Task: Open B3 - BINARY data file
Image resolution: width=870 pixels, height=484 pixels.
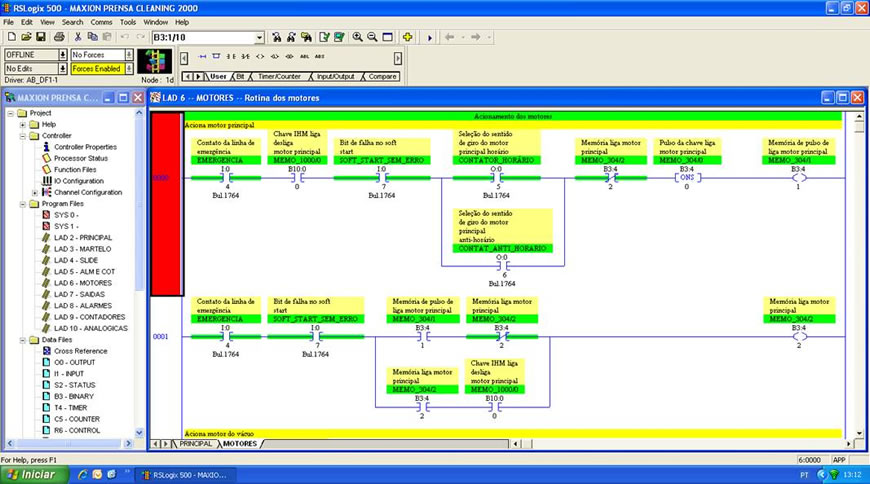Action: point(74,396)
